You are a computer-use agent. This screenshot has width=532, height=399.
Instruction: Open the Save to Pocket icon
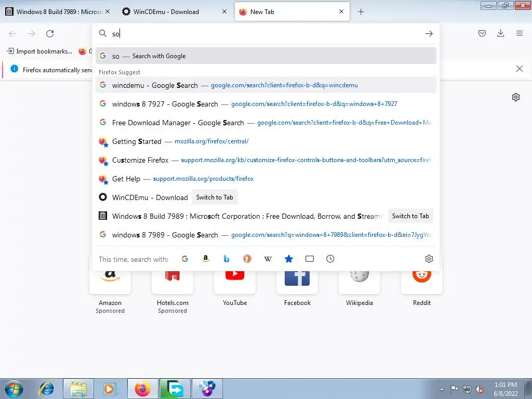pos(482,33)
